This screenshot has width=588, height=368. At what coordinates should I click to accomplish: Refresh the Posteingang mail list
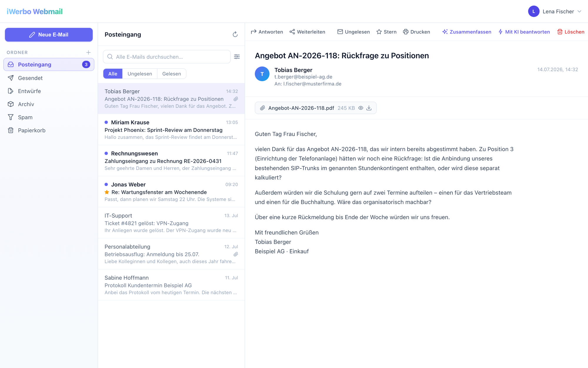[x=235, y=34]
